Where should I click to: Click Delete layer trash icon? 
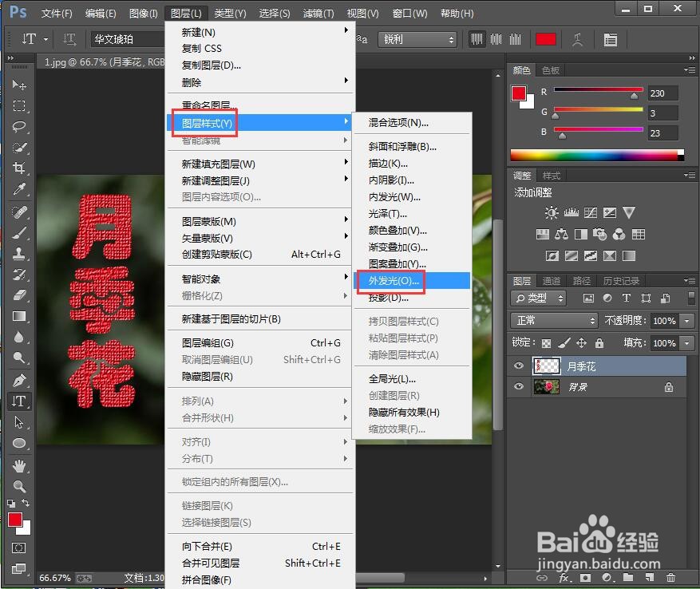670,577
